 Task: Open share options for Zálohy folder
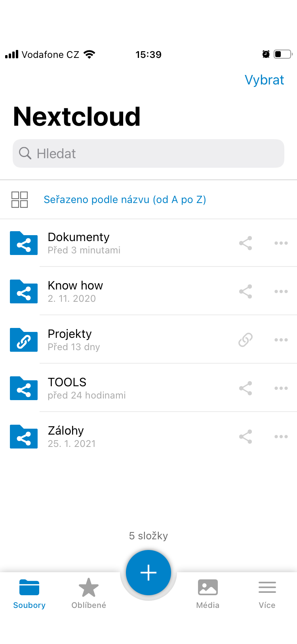[x=246, y=437]
